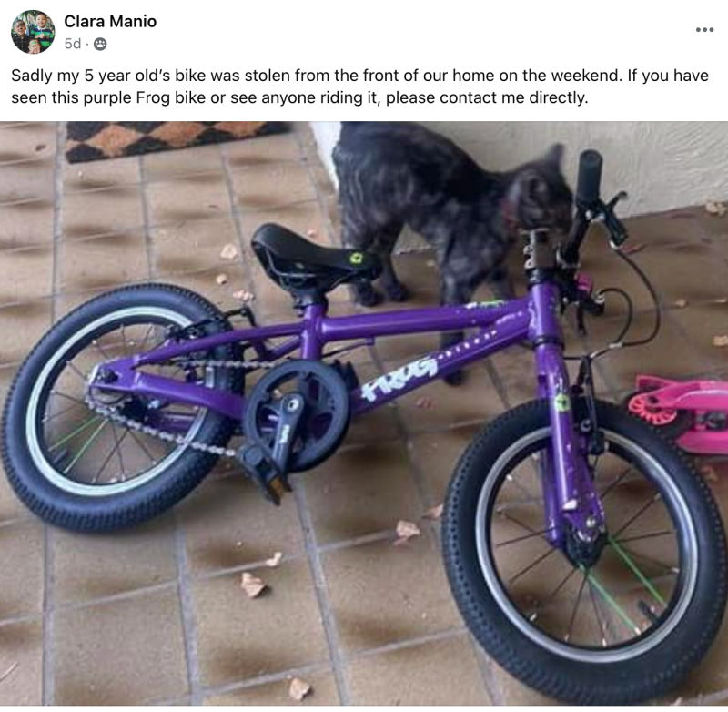Screen dimensions: 728x712
Task: Click the green logo on the saddle
Action: click(x=356, y=258)
